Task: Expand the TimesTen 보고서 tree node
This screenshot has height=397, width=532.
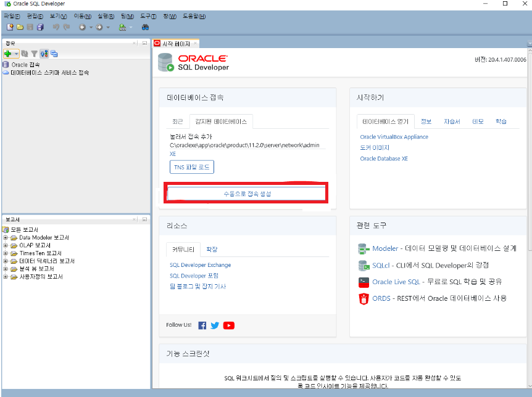Action: click(6, 253)
